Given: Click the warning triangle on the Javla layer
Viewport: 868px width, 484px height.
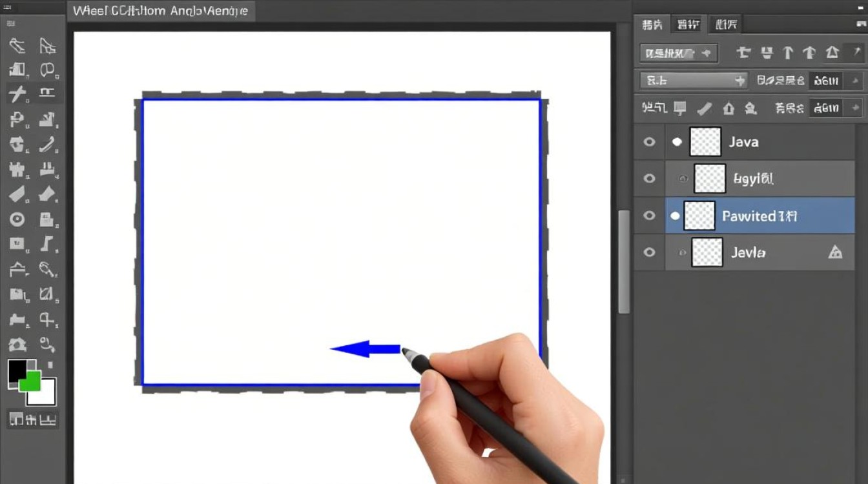Looking at the screenshot, I should point(835,252).
